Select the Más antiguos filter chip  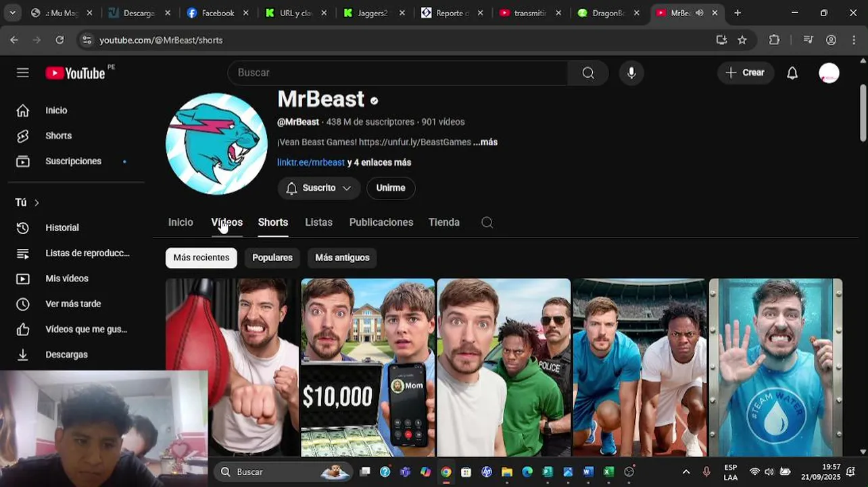coord(342,258)
